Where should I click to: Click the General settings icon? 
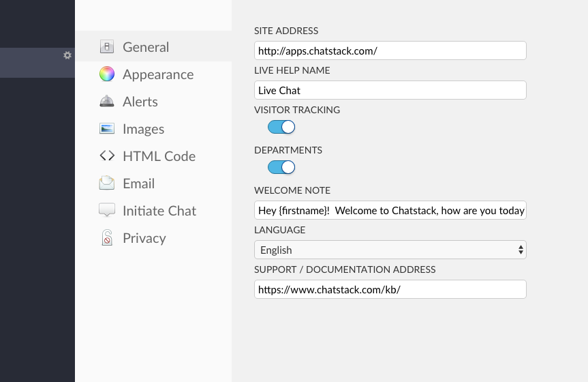point(107,46)
